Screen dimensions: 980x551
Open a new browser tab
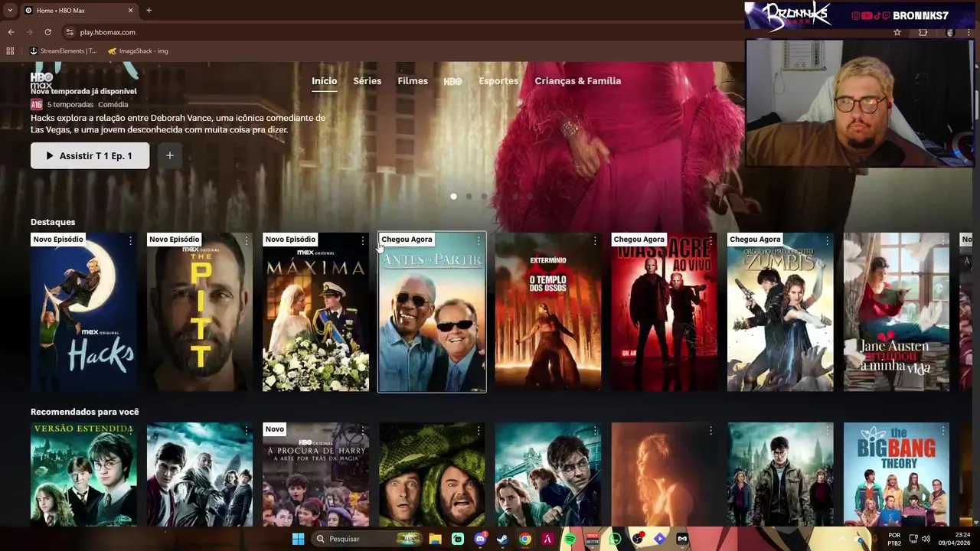click(x=149, y=10)
